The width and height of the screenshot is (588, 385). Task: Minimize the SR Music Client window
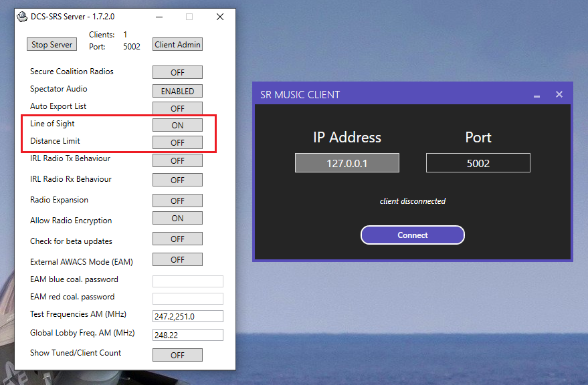536,95
